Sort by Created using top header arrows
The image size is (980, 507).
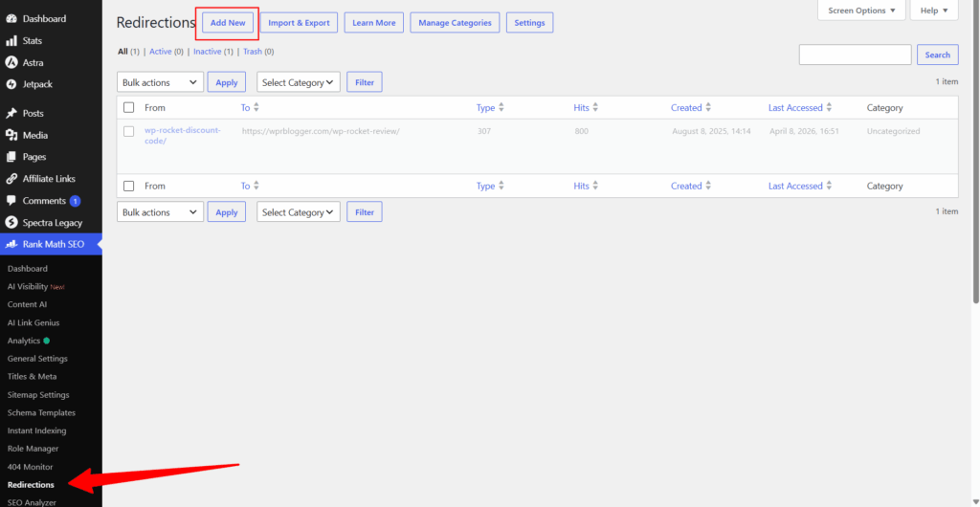click(x=708, y=108)
